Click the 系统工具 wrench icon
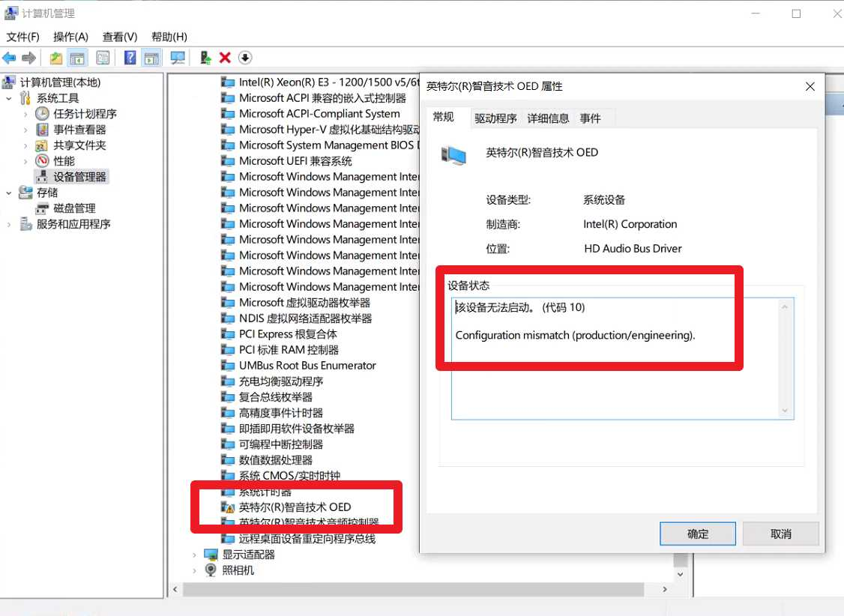This screenshot has width=844, height=616. coord(25,98)
